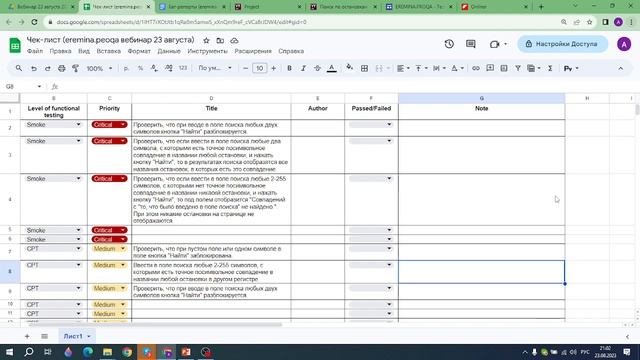The image size is (640, 360).
Task: Decrease decimal places
Action: 154,69
